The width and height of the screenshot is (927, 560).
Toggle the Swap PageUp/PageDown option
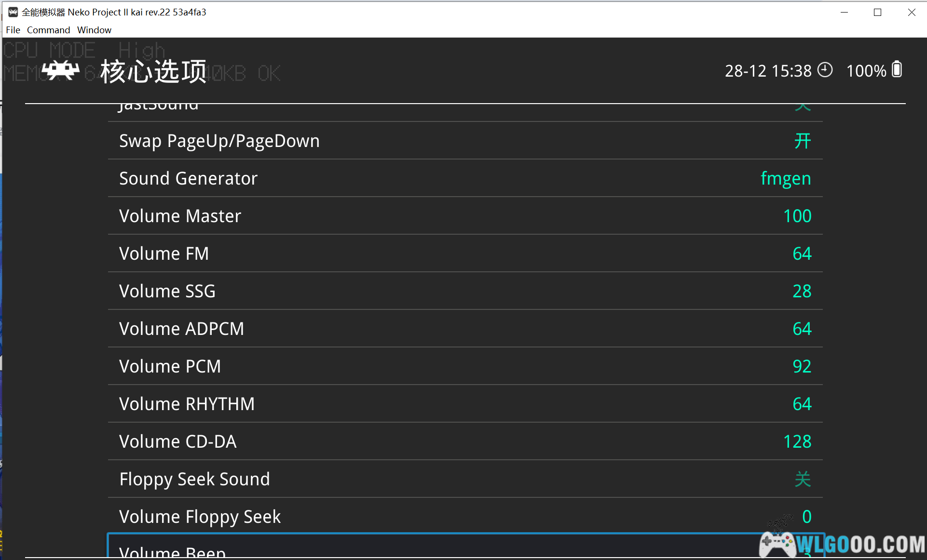tap(802, 141)
